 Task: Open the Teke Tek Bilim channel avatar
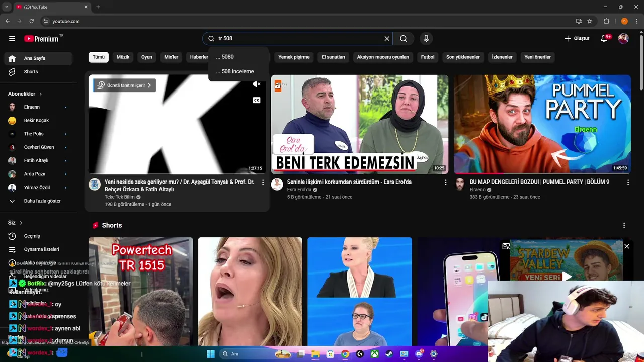click(x=95, y=185)
